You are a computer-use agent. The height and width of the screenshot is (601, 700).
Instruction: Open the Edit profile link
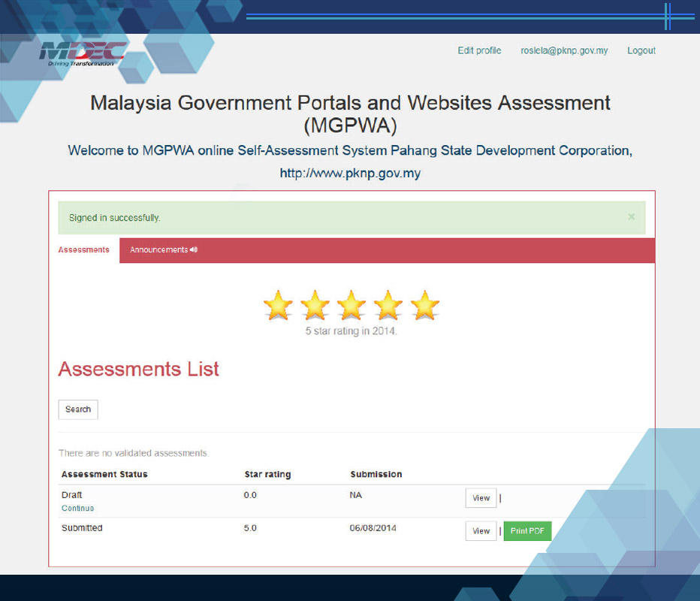pyautogui.click(x=479, y=51)
